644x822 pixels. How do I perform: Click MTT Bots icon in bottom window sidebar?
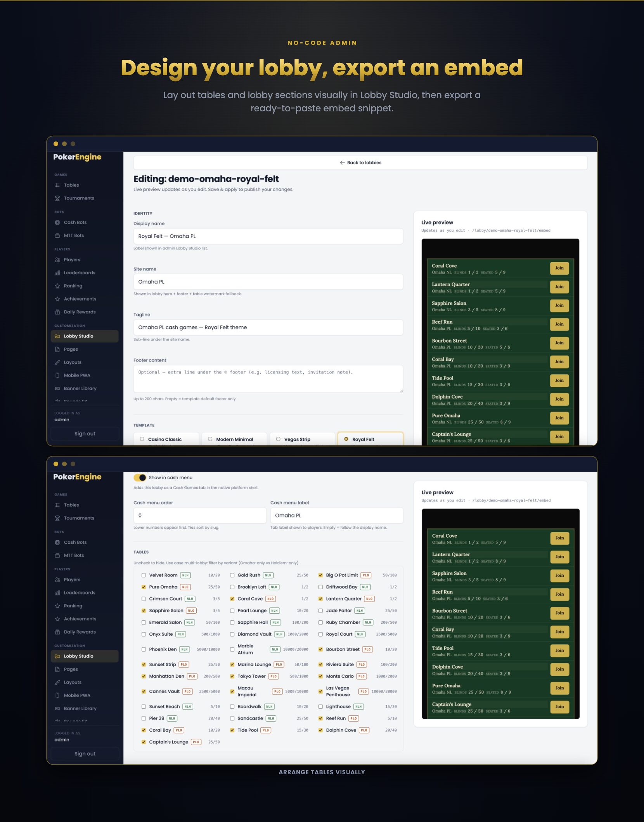pos(57,555)
